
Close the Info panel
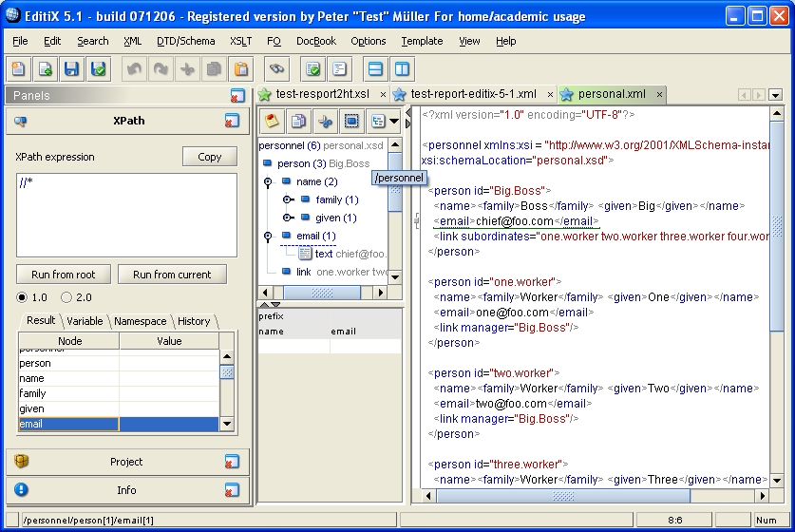(232, 490)
